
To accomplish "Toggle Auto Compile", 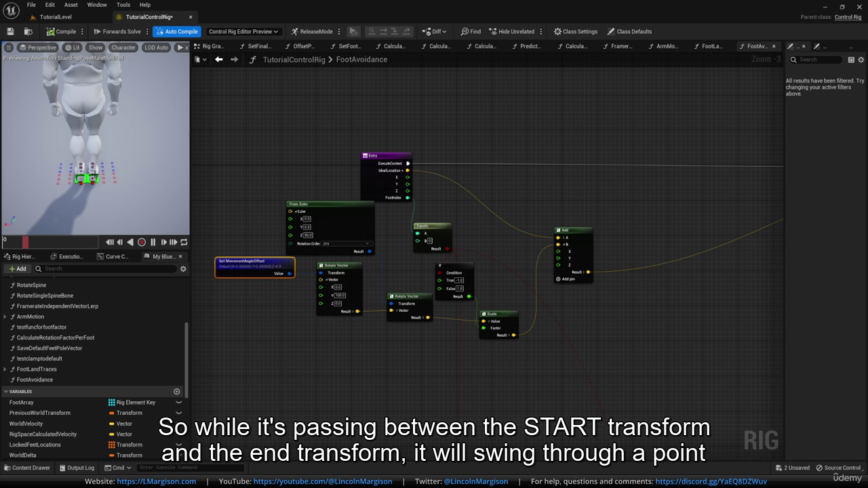I will [x=176, y=32].
